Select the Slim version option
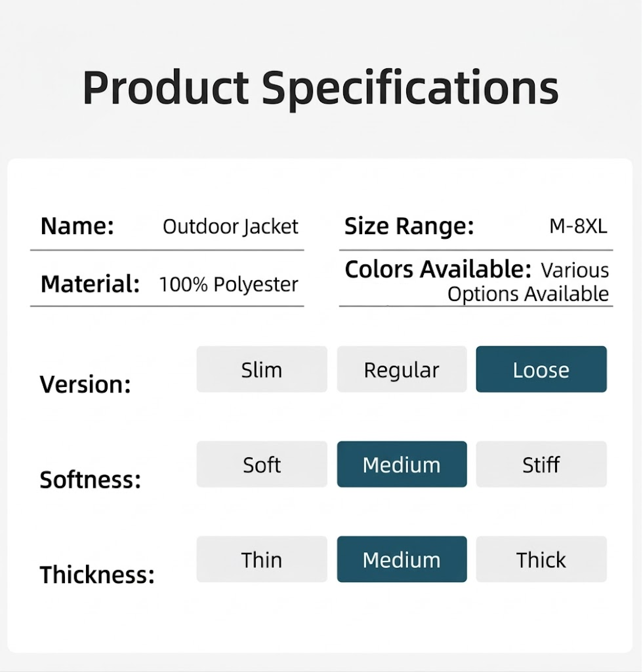Viewport: 642px width, 672px height. 262,369
